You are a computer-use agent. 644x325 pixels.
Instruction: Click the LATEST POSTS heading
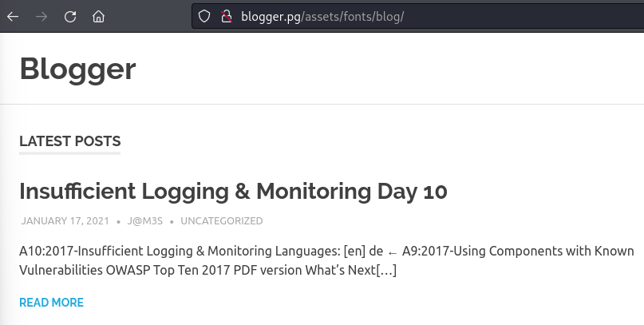[x=69, y=141]
